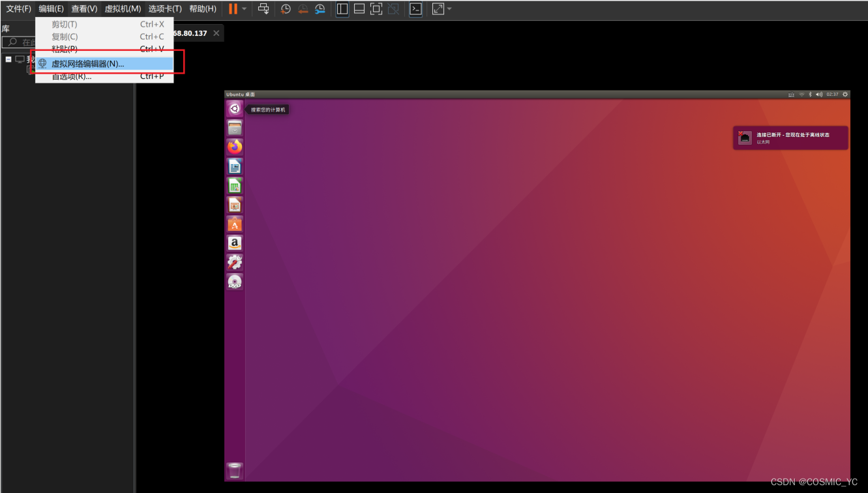Choose 虚拟网络编辑器(N)... from the Edit menu
The width and height of the screenshot is (868, 493).
click(104, 64)
